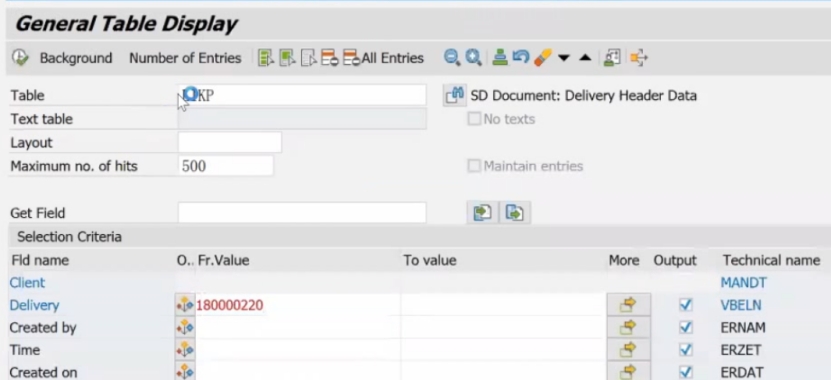
Task: Toggle the No texts checkbox
Action: click(x=474, y=119)
